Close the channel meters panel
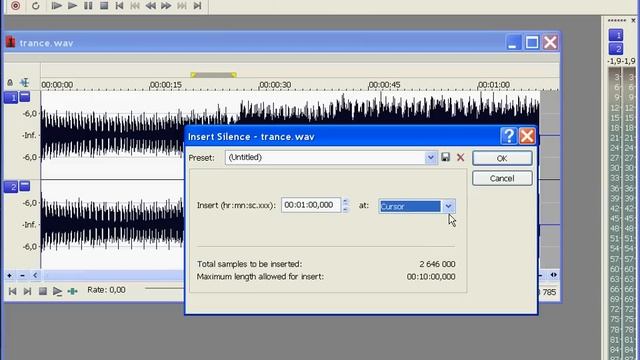The image size is (640, 360). [633, 20]
